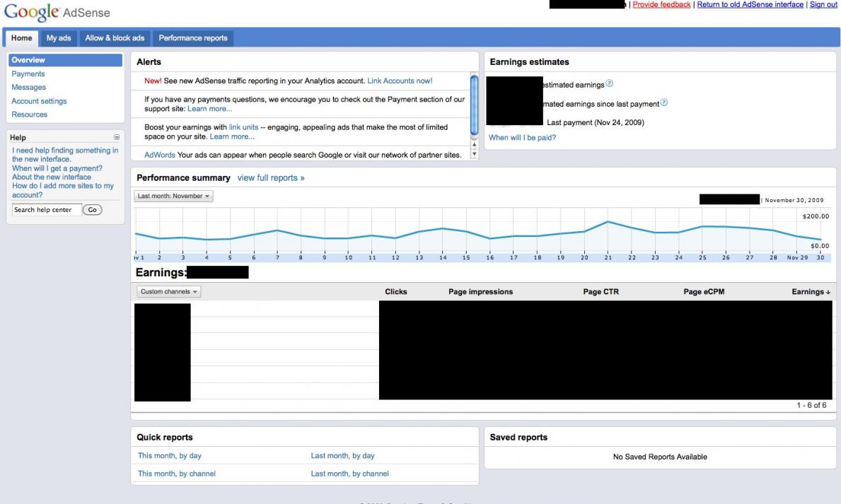Viewport: 841px width, 504px height.
Task: Open Last month, by channel quick report
Action: coord(349,474)
